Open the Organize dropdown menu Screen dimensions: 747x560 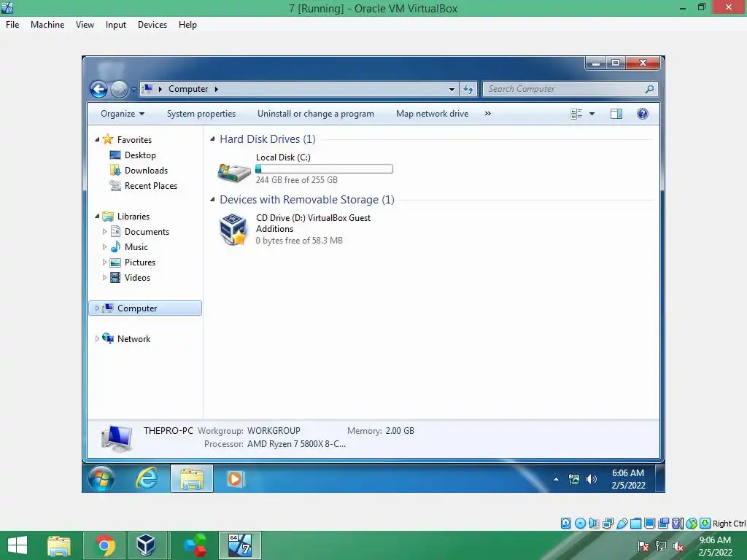pos(123,114)
